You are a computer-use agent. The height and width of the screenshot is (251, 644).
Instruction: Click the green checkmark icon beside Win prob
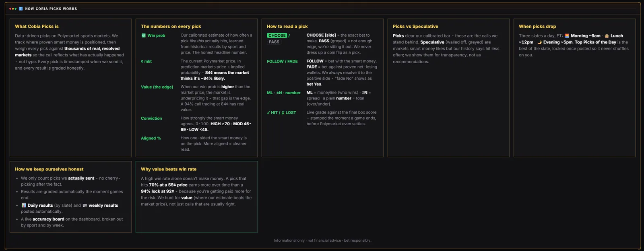point(143,35)
